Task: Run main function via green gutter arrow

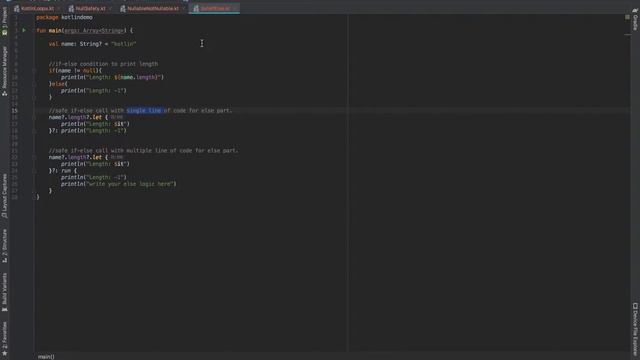Action: point(24,30)
